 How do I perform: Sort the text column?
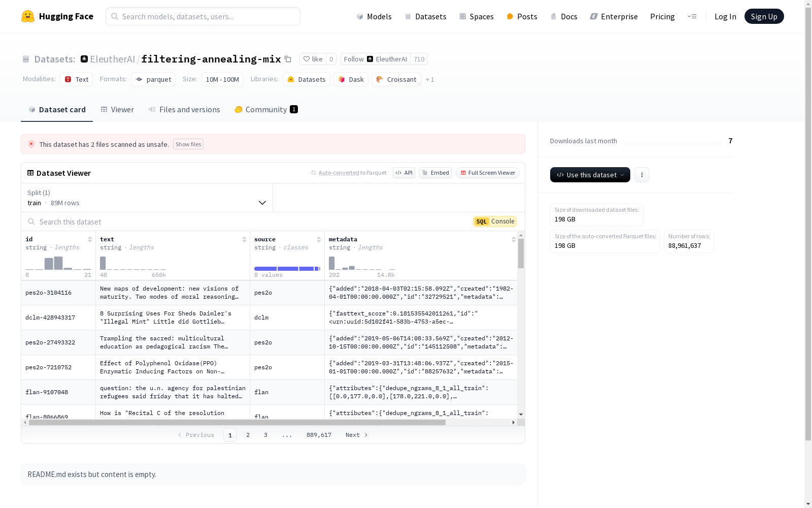pos(244,239)
